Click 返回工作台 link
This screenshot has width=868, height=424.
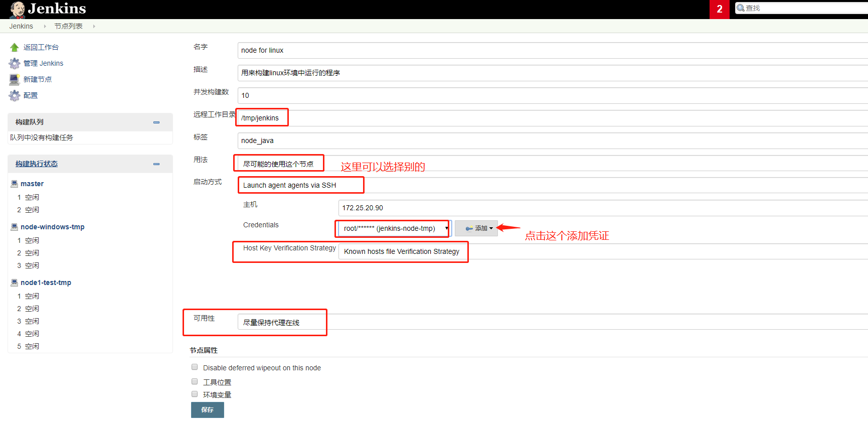(x=41, y=47)
